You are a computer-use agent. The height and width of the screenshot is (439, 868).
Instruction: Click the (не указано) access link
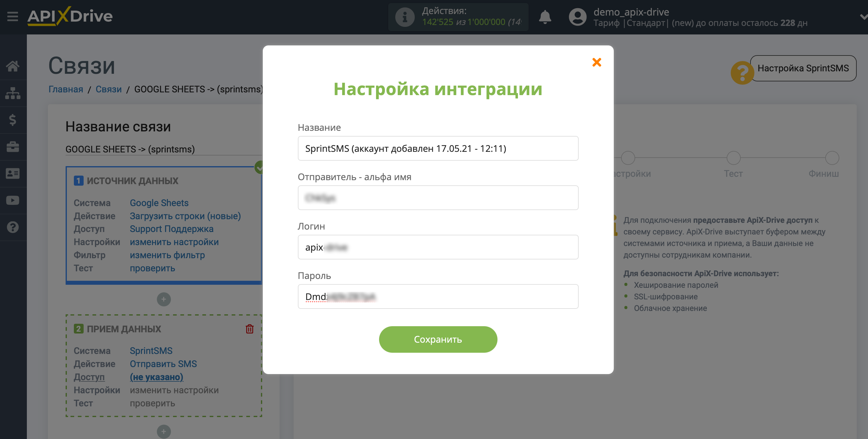coord(156,377)
